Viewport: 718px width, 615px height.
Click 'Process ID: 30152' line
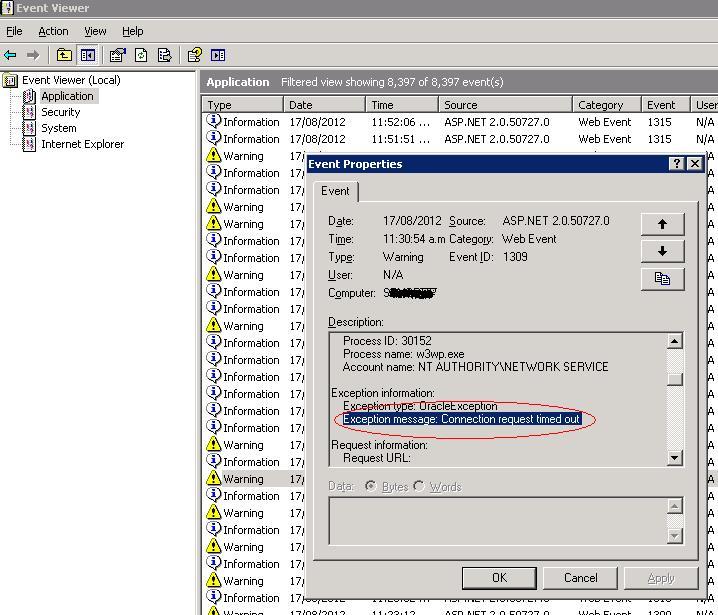coord(387,341)
